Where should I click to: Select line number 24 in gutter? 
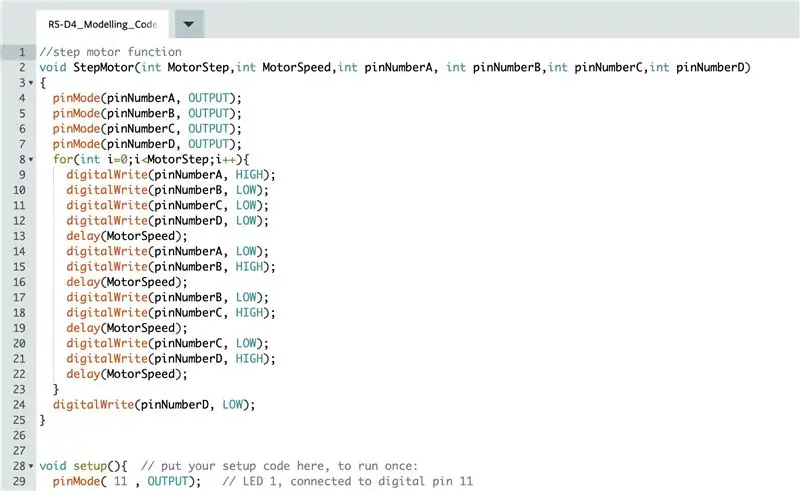point(19,405)
